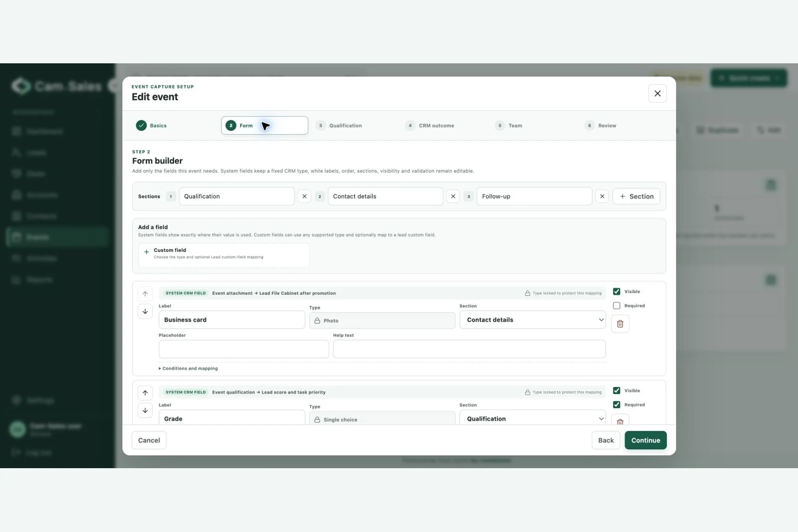Add a Custom field
Image resolution: width=798 pixels, height=532 pixels.
coord(224,255)
